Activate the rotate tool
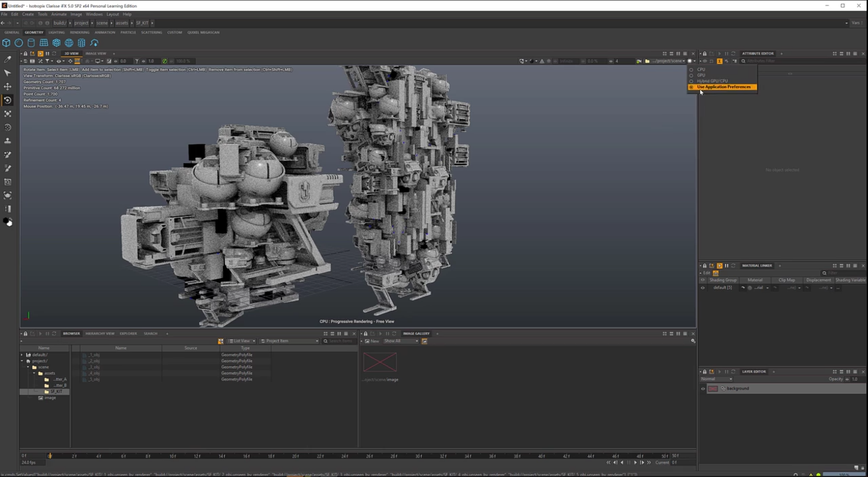The height and width of the screenshot is (477, 868). click(x=8, y=100)
